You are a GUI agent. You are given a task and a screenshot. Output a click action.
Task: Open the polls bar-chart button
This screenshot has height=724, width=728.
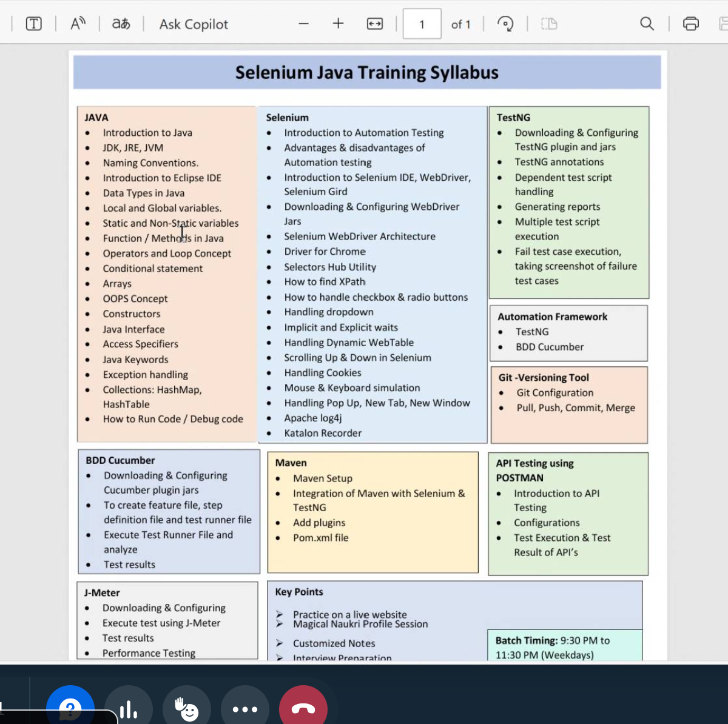point(129,708)
